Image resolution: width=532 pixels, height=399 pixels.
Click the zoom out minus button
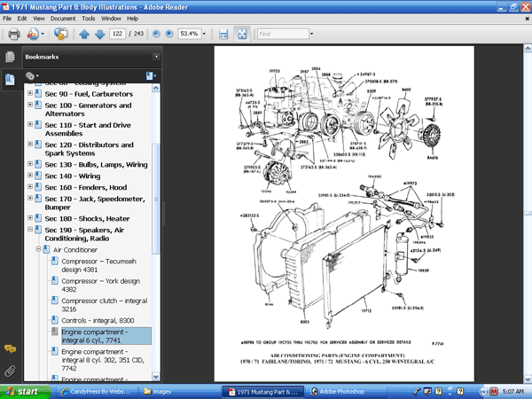point(156,34)
